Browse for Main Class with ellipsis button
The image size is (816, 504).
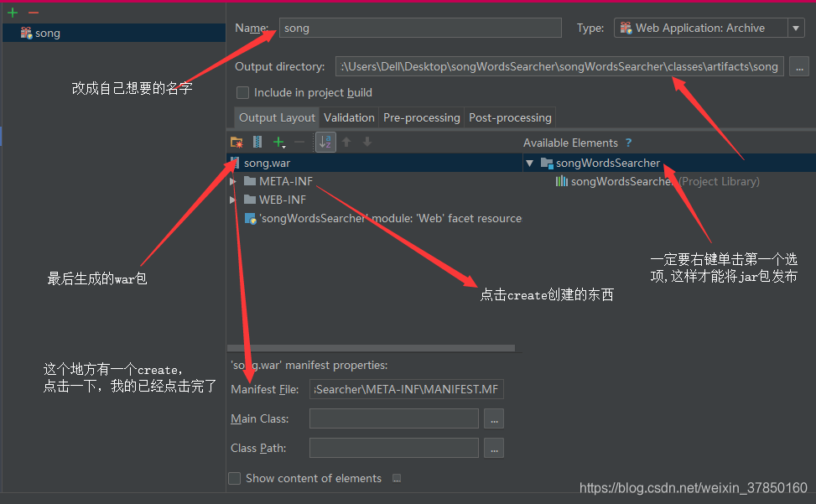click(494, 418)
